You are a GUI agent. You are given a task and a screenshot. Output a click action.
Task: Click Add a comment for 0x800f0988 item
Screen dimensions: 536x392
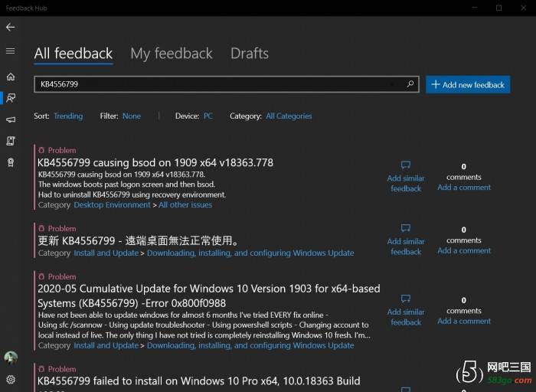tap(464, 321)
